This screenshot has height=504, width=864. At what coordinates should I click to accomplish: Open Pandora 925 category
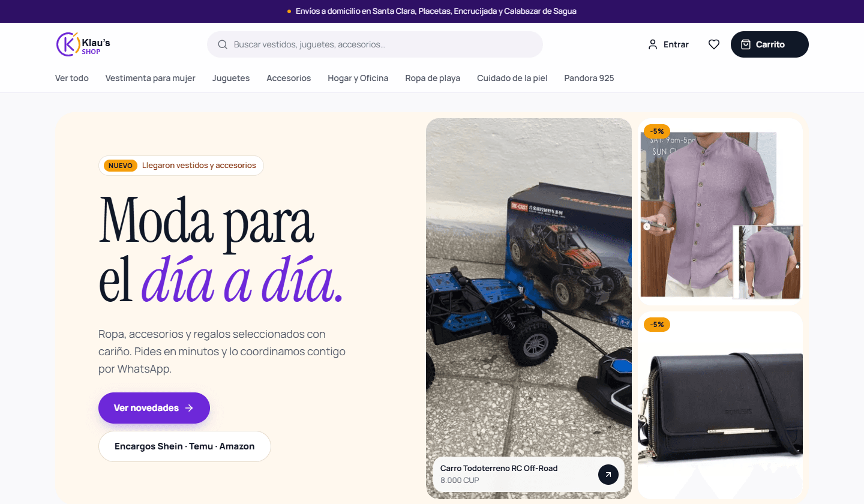(589, 78)
